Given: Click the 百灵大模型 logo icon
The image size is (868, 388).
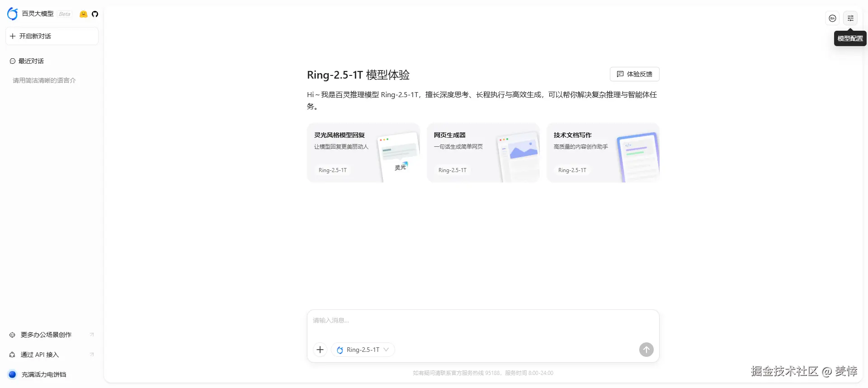Looking at the screenshot, I should pyautogui.click(x=13, y=14).
